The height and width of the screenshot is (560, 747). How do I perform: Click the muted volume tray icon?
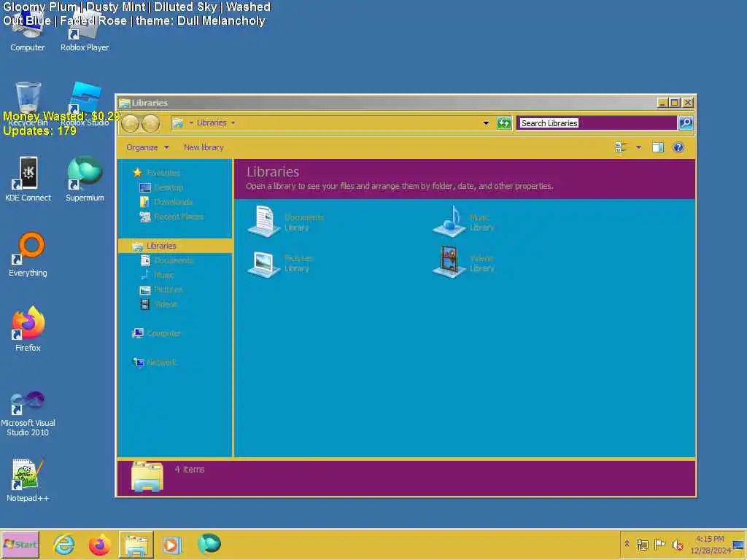(677, 544)
